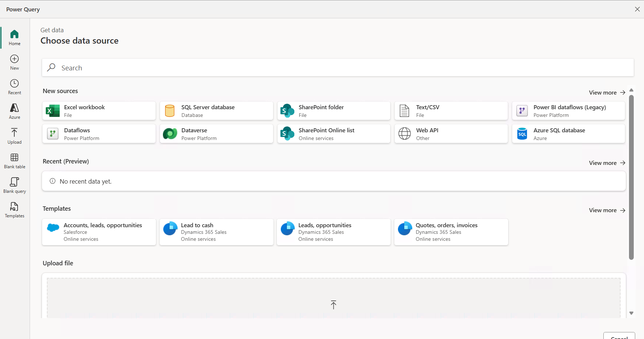Click the New plus-circle icon
Viewport: 644px width, 339px height.
coord(14,59)
